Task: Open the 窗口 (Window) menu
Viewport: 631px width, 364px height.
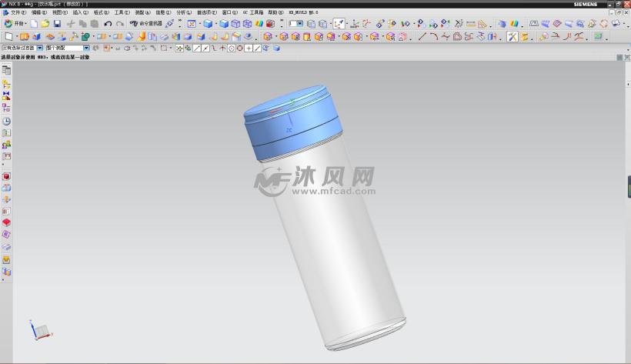Action: [x=230, y=12]
